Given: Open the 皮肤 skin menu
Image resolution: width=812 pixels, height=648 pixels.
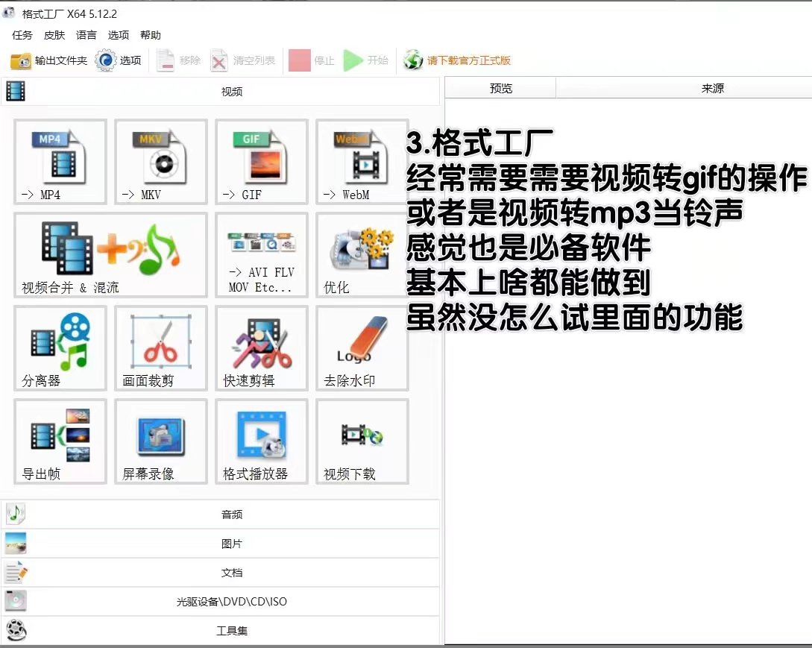Looking at the screenshot, I should pos(54,35).
